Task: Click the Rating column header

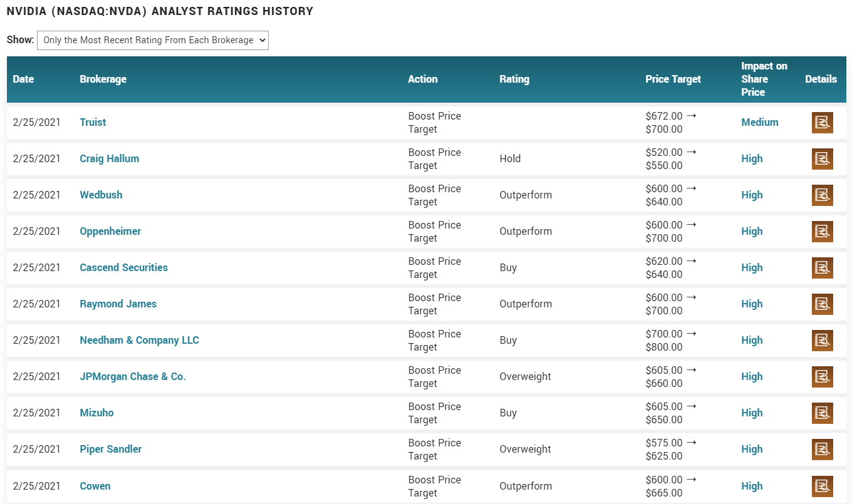Action: (514, 79)
